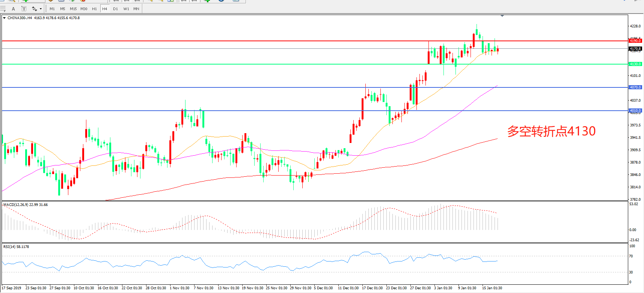Expand the CHINA300 chart title triangle

(x=4, y=18)
